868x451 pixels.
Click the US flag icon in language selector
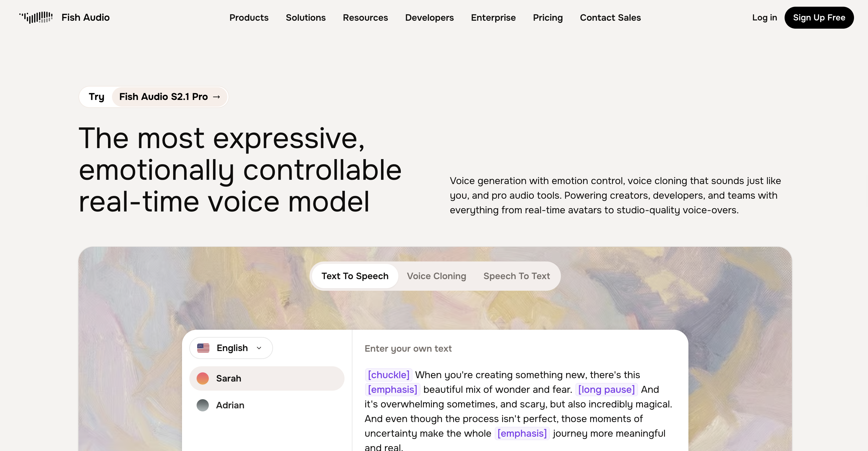(x=203, y=348)
